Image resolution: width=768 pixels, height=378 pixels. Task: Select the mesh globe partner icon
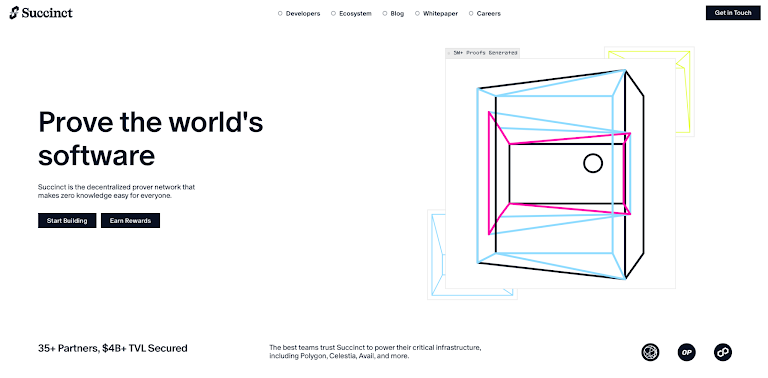(x=650, y=352)
